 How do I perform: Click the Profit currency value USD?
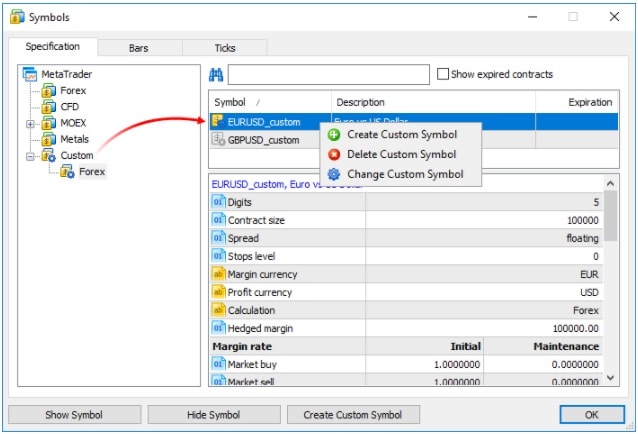[590, 292]
